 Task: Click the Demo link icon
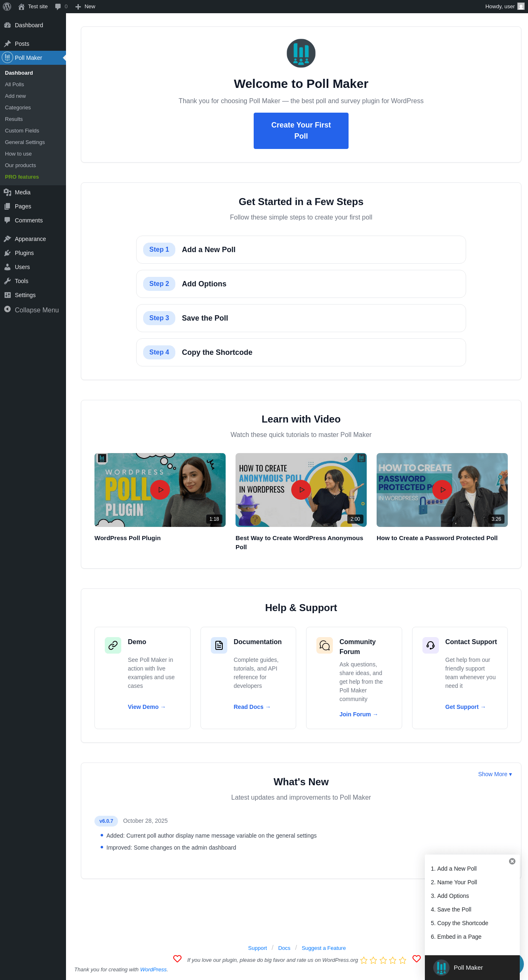coord(113,645)
